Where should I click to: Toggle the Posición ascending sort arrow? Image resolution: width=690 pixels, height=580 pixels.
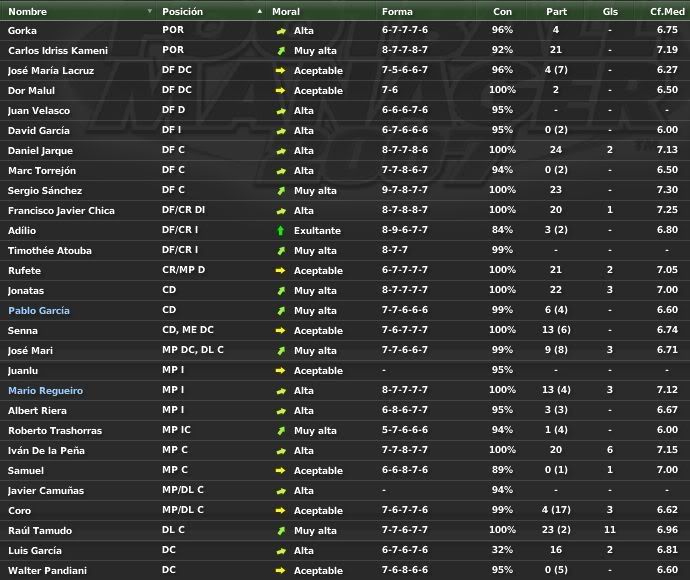tap(260, 11)
